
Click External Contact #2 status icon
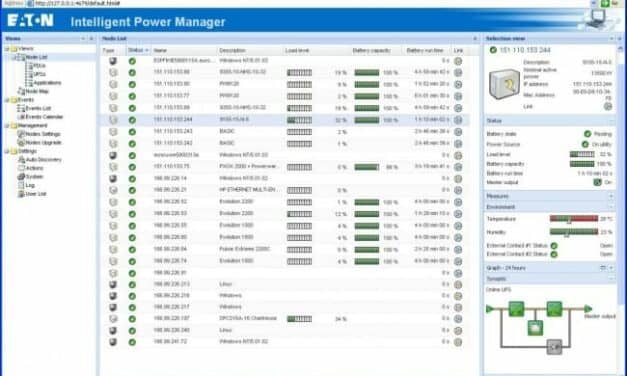554,254
